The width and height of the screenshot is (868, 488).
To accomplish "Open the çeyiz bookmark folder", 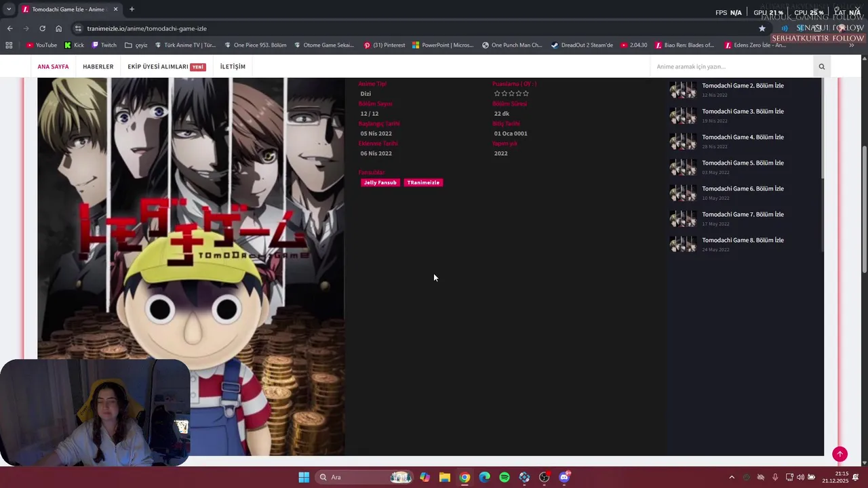I will pyautogui.click(x=136, y=45).
